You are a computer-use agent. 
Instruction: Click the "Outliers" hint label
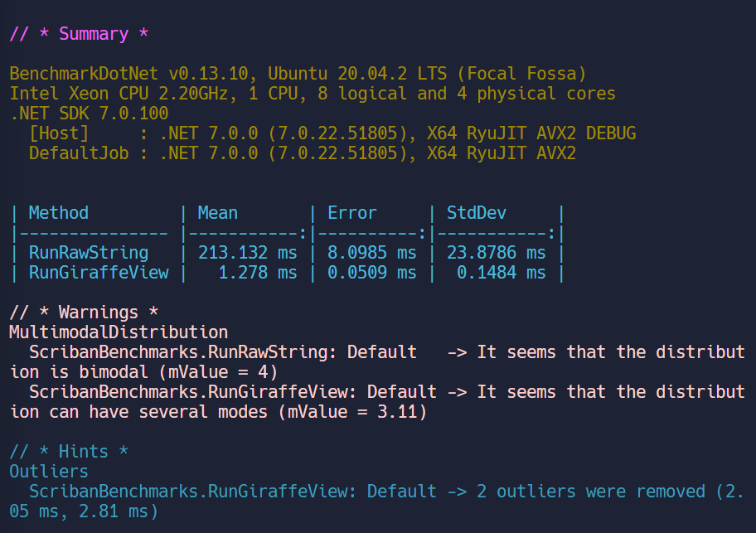point(48,472)
